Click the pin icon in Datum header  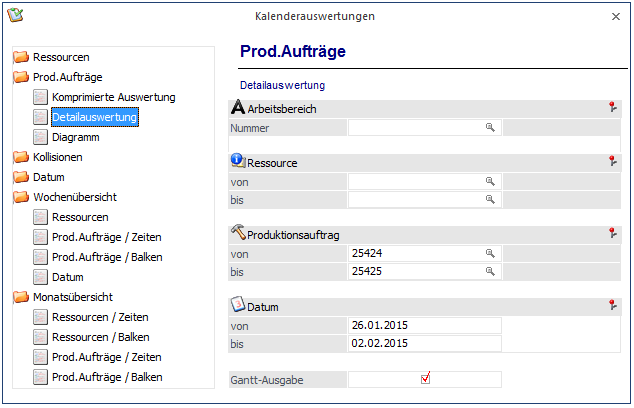click(611, 306)
